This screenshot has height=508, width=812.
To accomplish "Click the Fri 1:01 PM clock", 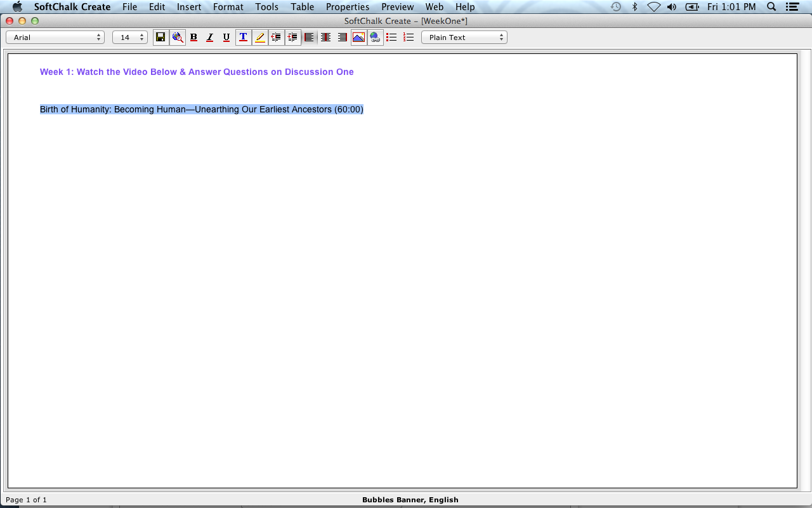I will (731, 7).
